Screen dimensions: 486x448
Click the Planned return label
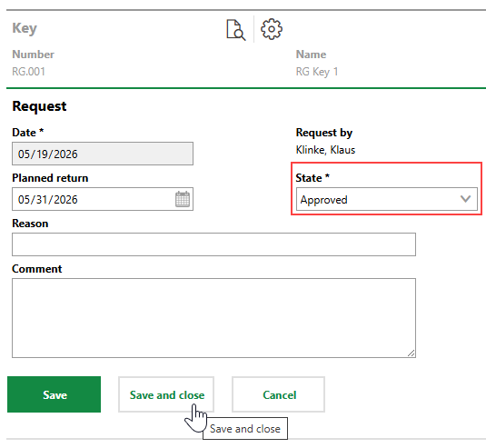pos(50,177)
